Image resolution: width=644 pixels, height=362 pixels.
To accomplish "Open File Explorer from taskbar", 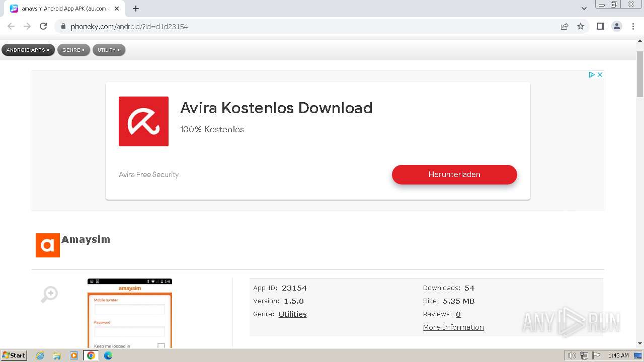I will (x=57, y=355).
